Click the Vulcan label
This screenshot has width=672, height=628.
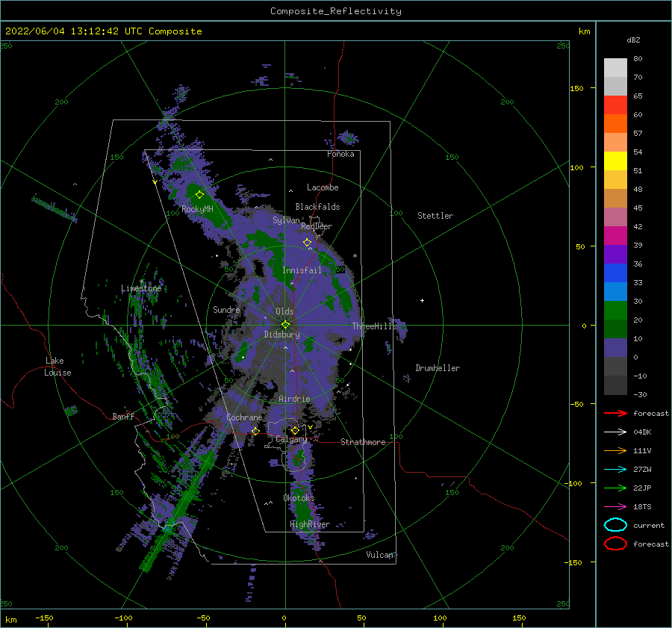tap(379, 555)
